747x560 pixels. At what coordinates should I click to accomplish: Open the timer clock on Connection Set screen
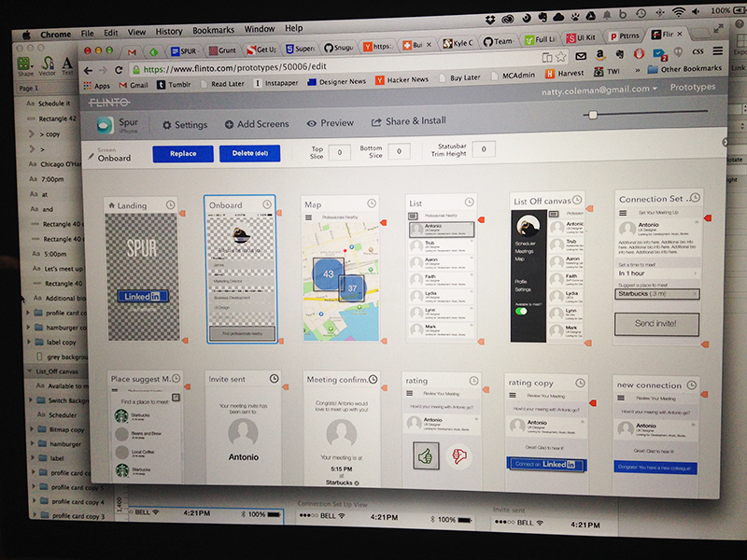695,197
